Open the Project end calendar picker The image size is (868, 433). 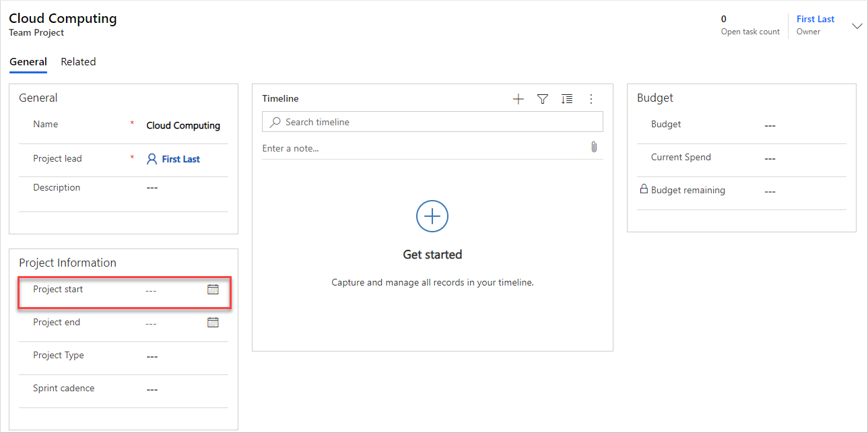[x=213, y=323]
